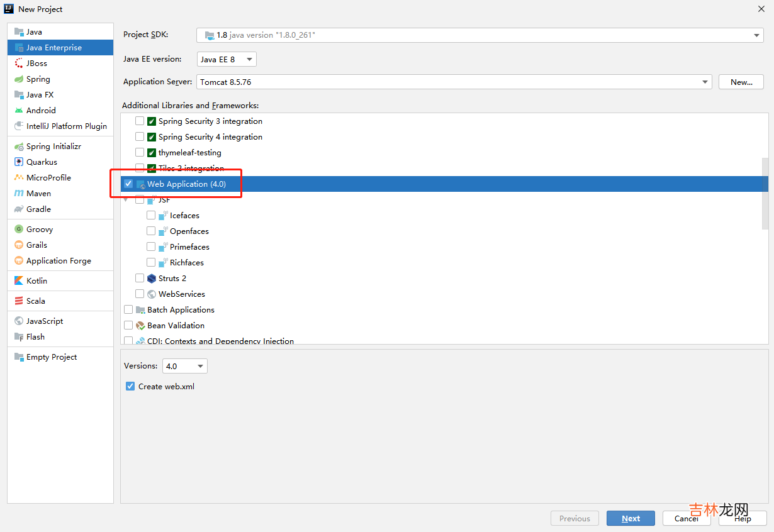Viewport: 774px width, 532px height.
Task: Expand the Application Server dropdown
Action: point(705,82)
